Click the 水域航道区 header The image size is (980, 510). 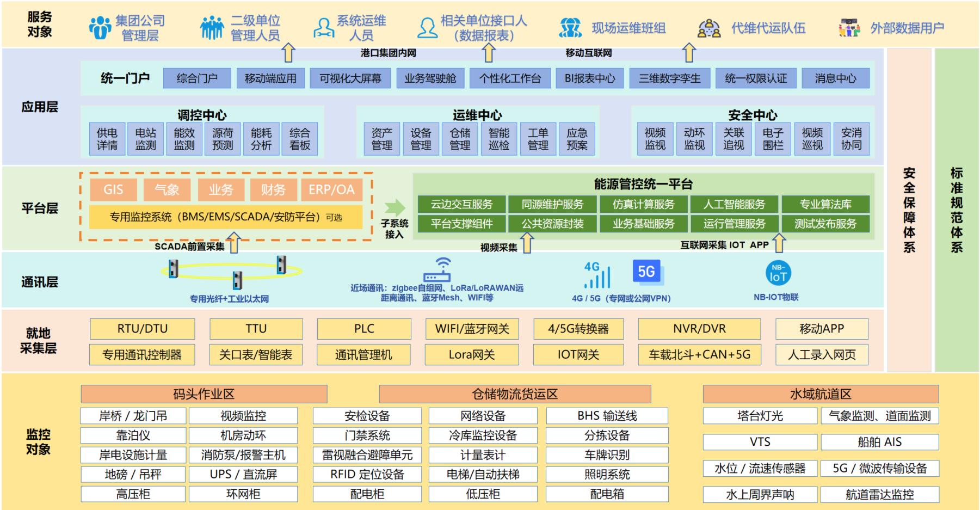pos(821,394)
